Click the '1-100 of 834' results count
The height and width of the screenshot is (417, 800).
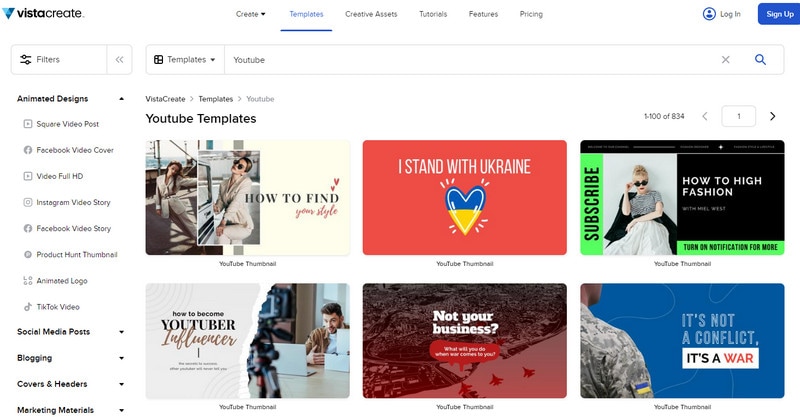pos(664,116)
